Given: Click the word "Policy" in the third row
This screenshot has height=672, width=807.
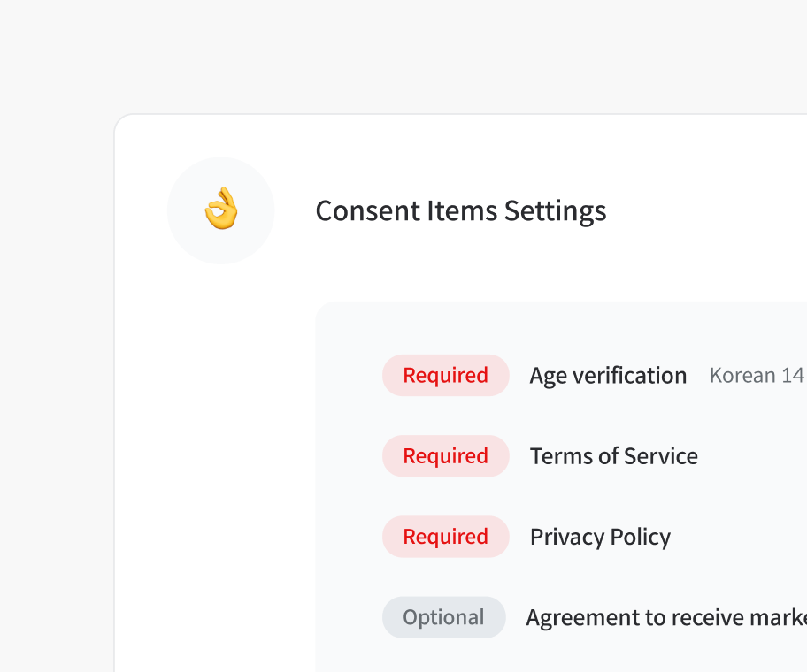Looking at the screenshot, I should (x=639, y=537).
